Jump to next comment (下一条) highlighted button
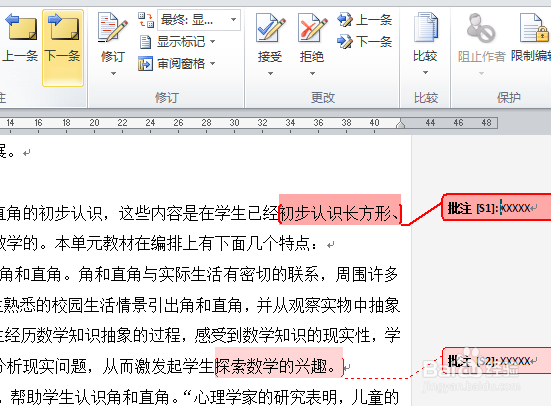551x406 pixels. (63, 47)
